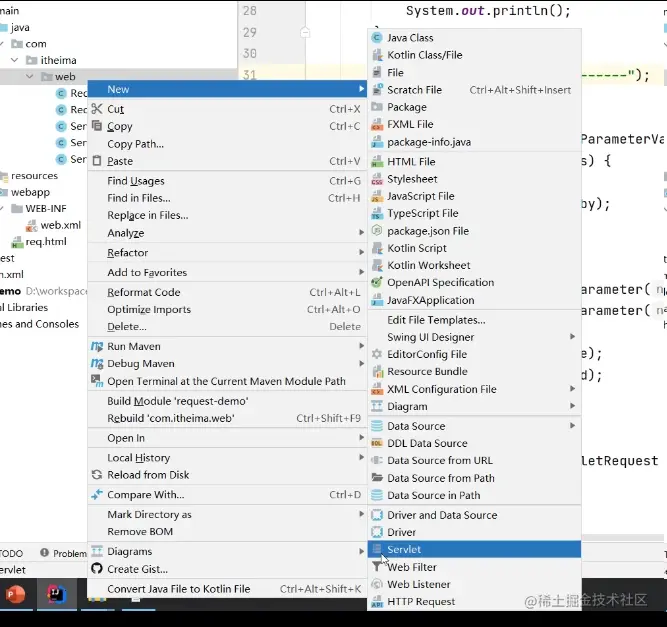Viewport: 667px width, 627px height.
Task: Collapse the web package folder
Action: coord(30,77)
